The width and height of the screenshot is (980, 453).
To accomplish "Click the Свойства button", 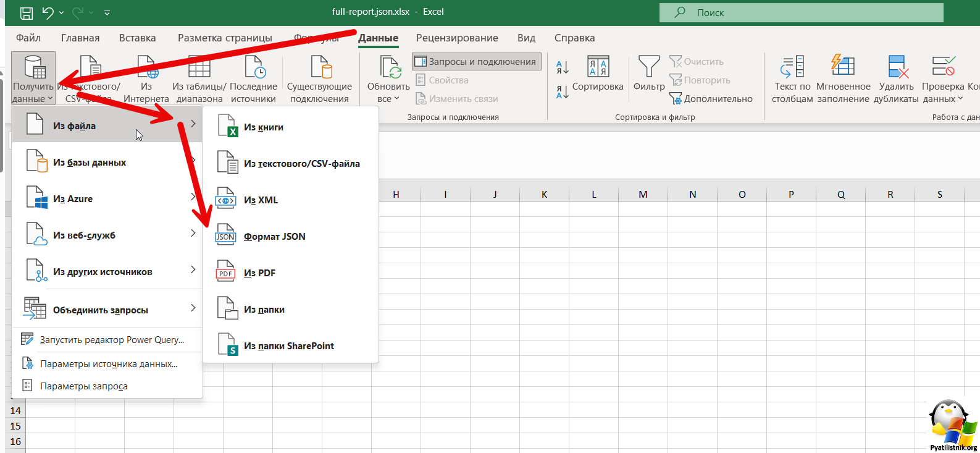I will coord(442,80).
